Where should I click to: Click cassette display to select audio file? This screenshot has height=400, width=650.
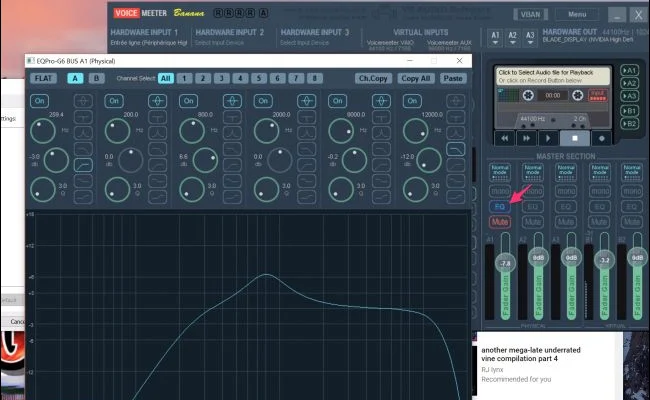[554, 76]
